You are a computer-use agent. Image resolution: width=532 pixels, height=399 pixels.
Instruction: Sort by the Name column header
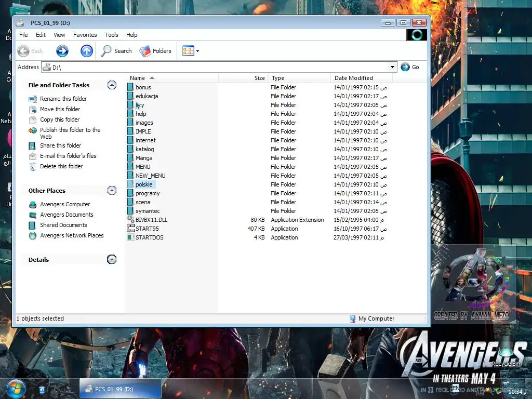(171, 78)
